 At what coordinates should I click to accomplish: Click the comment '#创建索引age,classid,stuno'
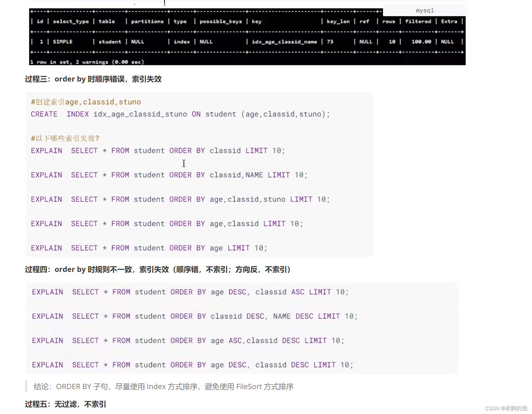[86, 102]
